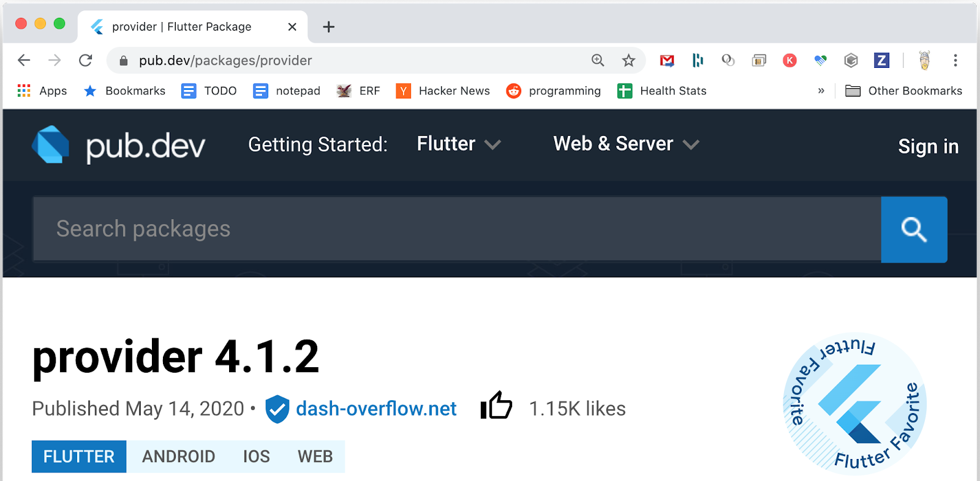Close the provider Flutter Package tab

(292, 27)
